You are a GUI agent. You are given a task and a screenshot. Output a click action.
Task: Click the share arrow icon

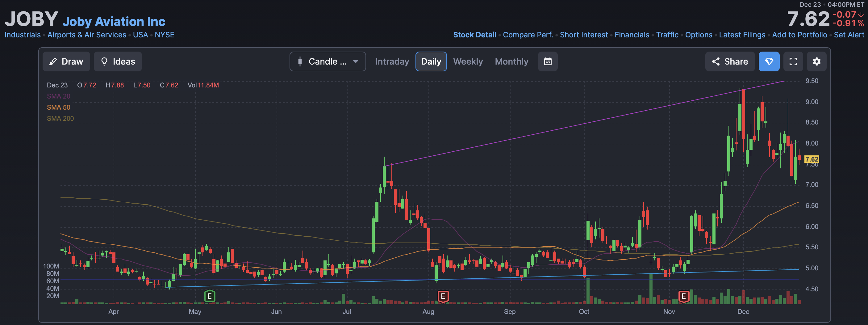click(716, 61)
